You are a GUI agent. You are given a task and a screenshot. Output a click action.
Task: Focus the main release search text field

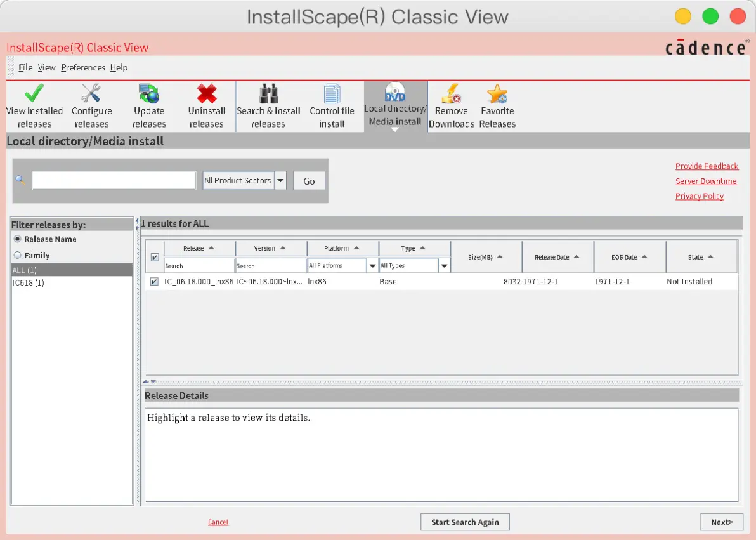114,180
